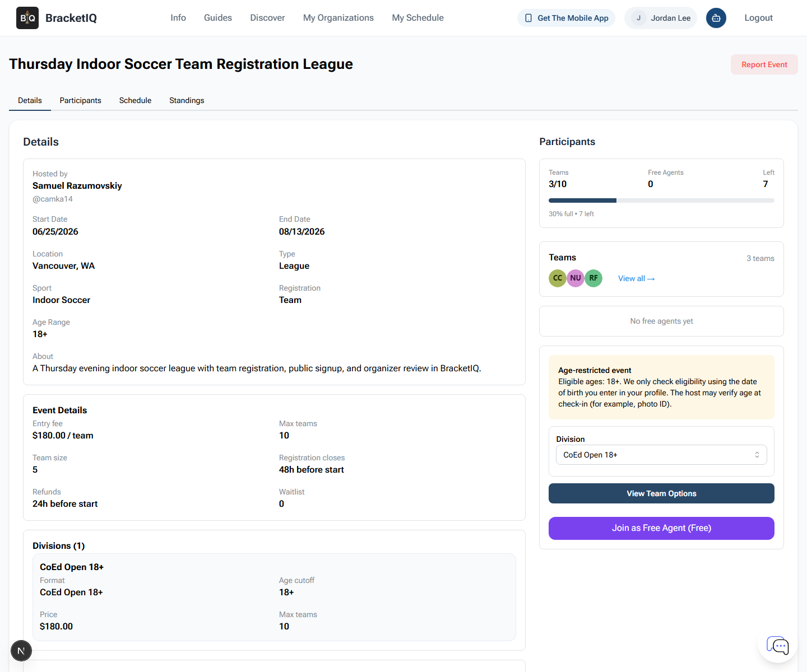Click the location Vancouver, WA
Screen dimensions: 807x672
pyautogui.click(x=64, y=266)
